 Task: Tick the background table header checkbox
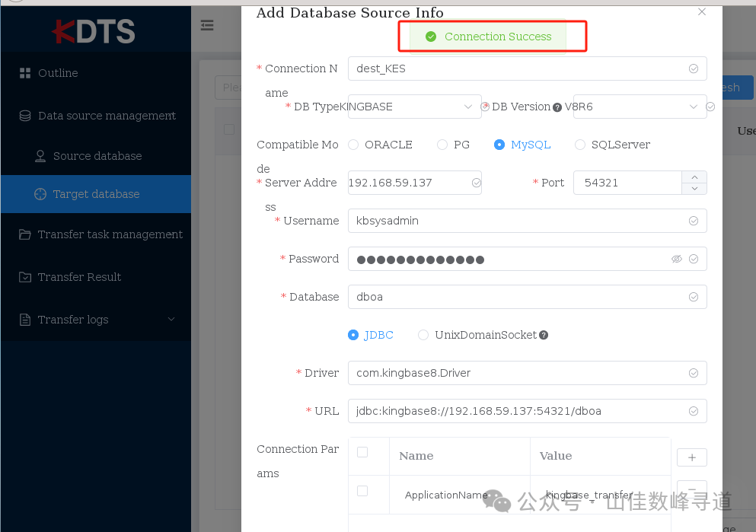pyautogui.click(x=229, y=129)
